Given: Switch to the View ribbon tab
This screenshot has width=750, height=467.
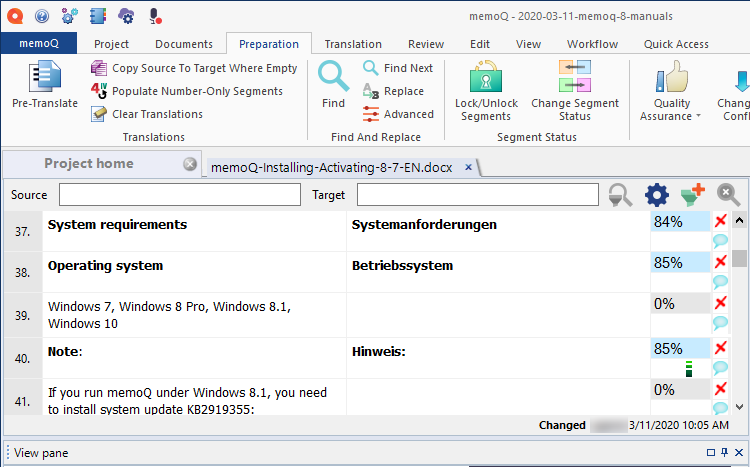Looking at the screenshot, I should point(528,44).
